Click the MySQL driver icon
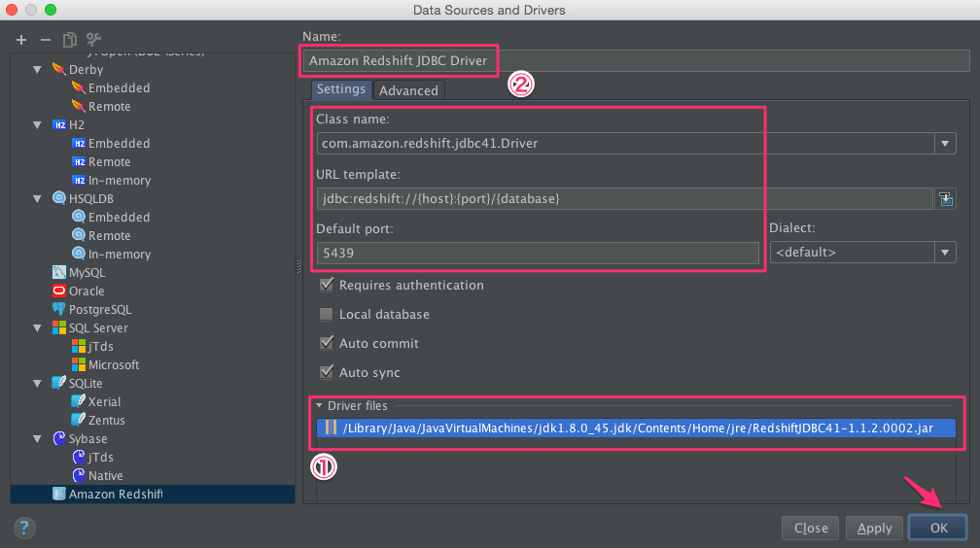Image resolution: width=980 pixels, height=548 pixels. coord(59,272)
